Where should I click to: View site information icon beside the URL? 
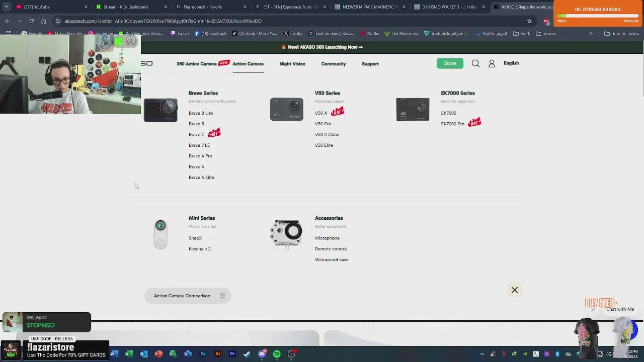point(58,21)
